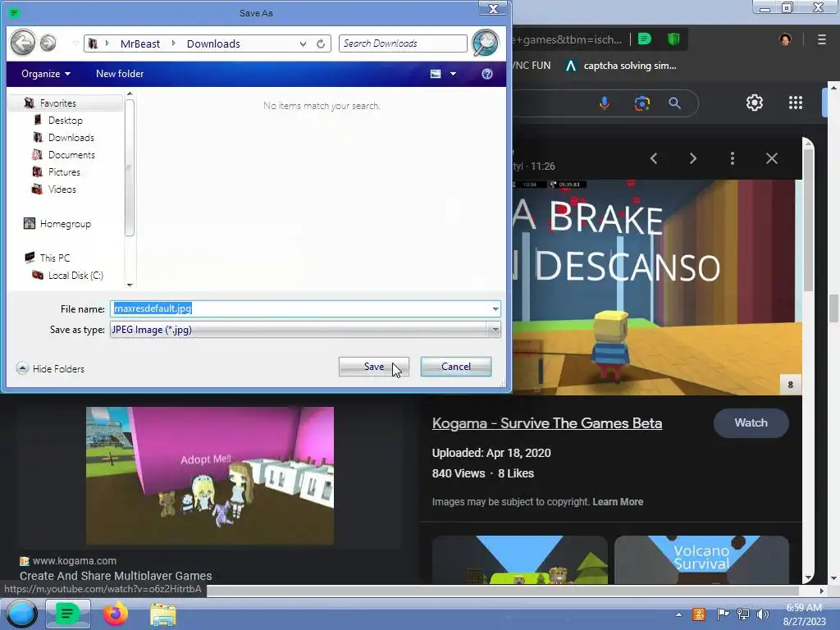Click the magnifier search icon in Save As
840x630 pixels.
tap(486, 43)
